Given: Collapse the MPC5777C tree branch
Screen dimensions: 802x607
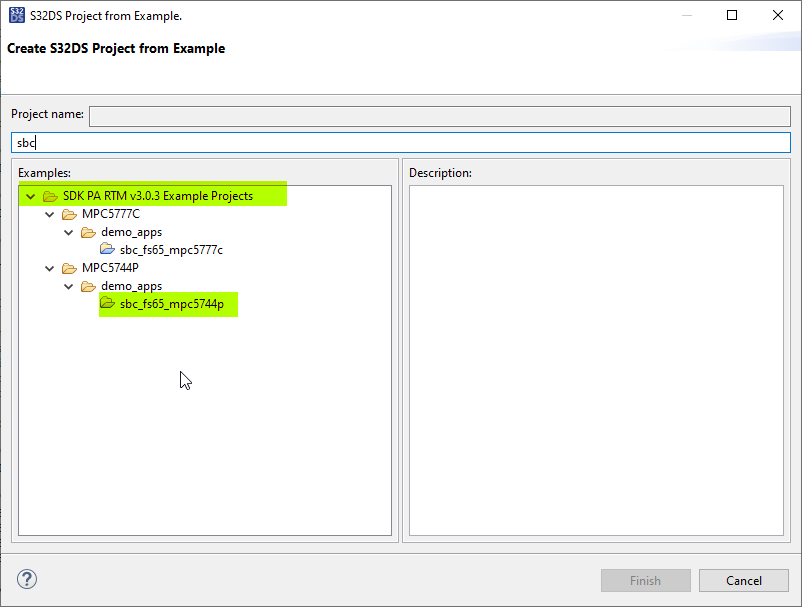Looking at the screenshot, I should click(x=49, y=213).
